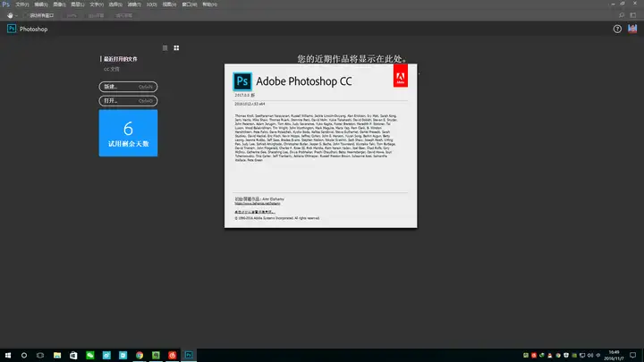
Task: Click the 6 试用剩余天数 trial tile
Action: (128, 133)
